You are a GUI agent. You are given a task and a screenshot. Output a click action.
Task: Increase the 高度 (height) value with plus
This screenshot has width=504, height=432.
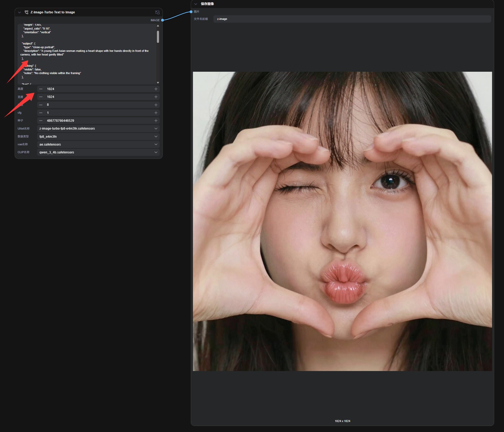tap(156, 89)
